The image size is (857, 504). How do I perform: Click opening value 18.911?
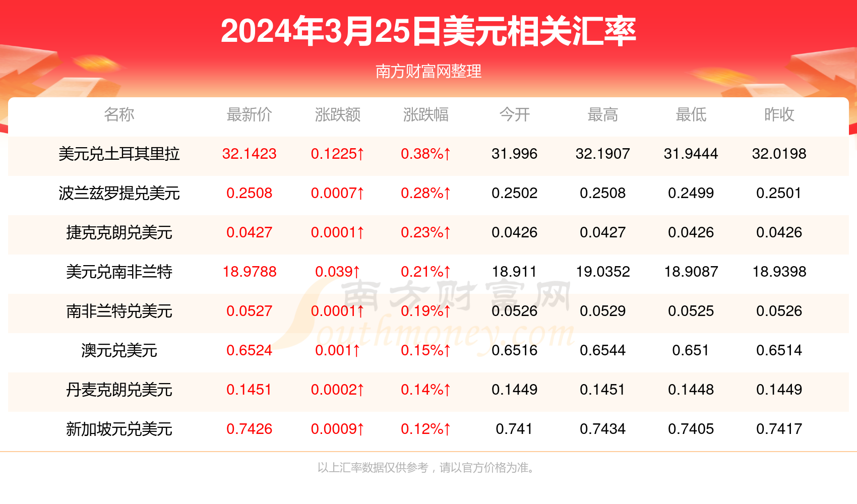514,272
